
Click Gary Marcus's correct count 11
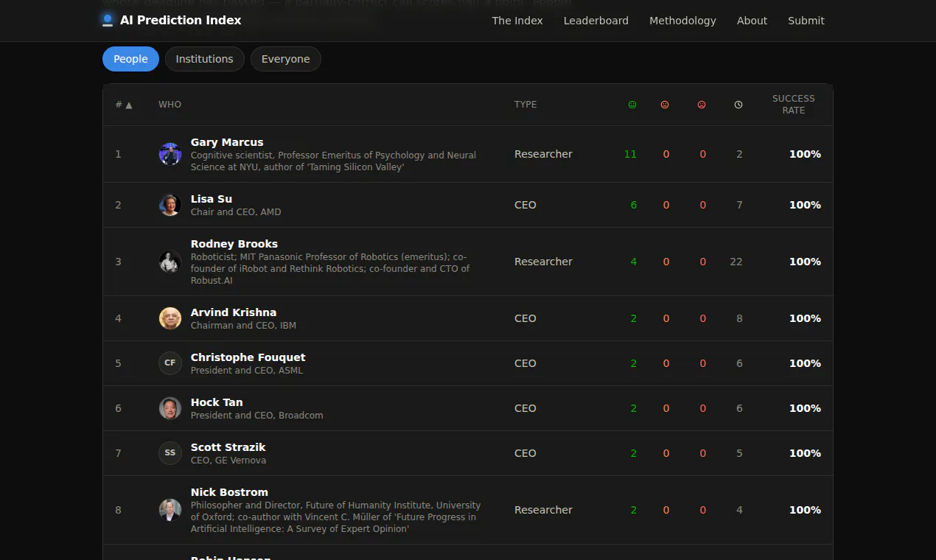pyautogui.click(x=630, y=154)
